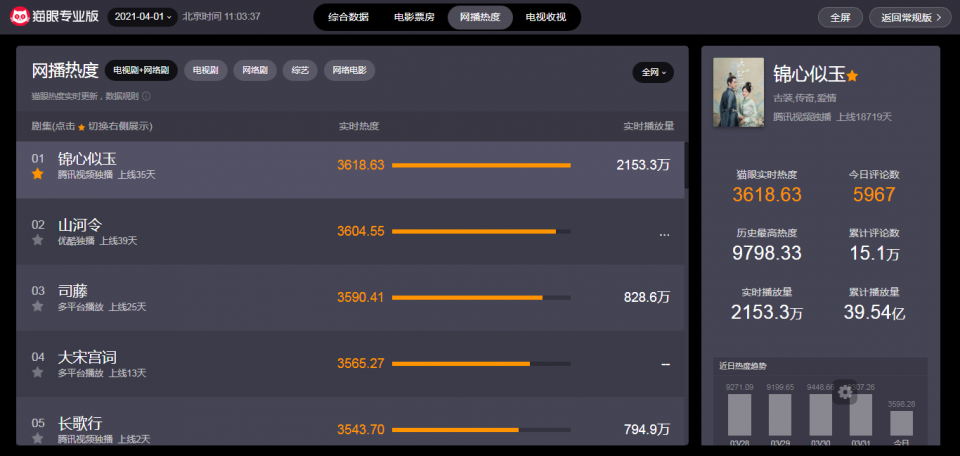Viewport: 960px width, 456px height.
Task: Filter by 网络电影
Action: point(350,70)
